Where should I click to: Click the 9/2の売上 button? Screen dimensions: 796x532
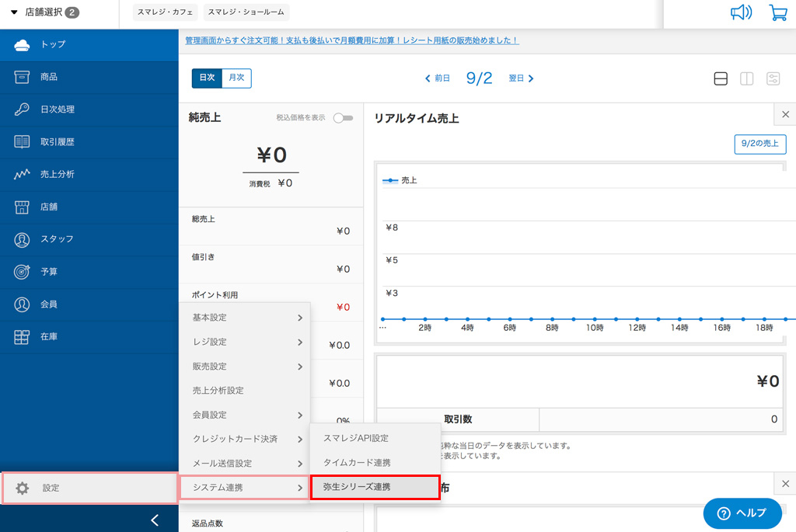click(760, 144)
